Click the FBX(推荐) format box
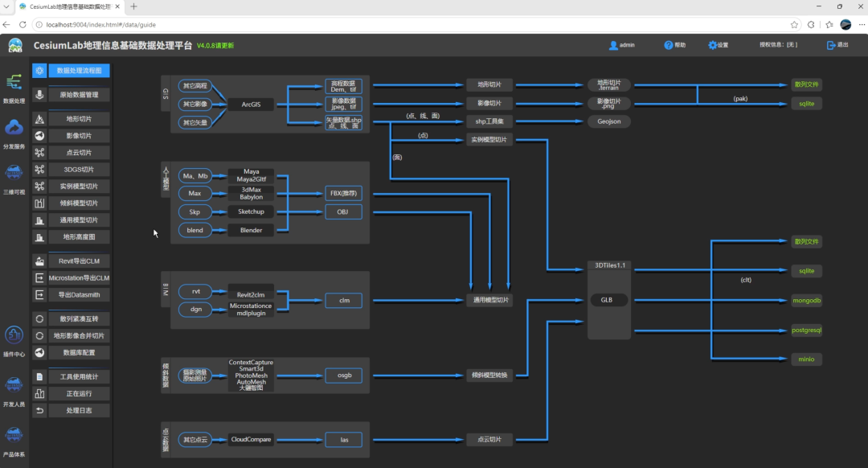 click(x=343, y=193)
